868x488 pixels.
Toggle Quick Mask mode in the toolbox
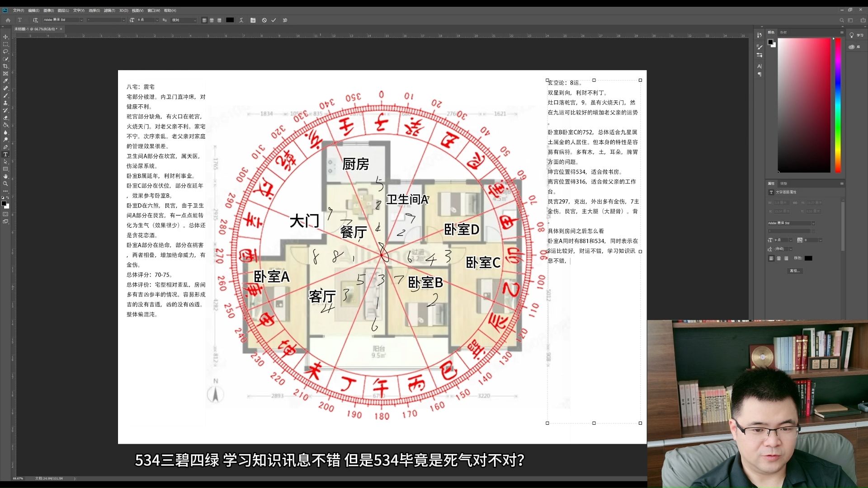pos(5,214)
